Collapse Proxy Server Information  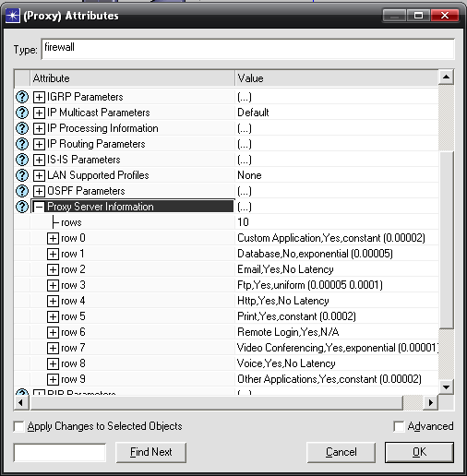tap(39, 207)
